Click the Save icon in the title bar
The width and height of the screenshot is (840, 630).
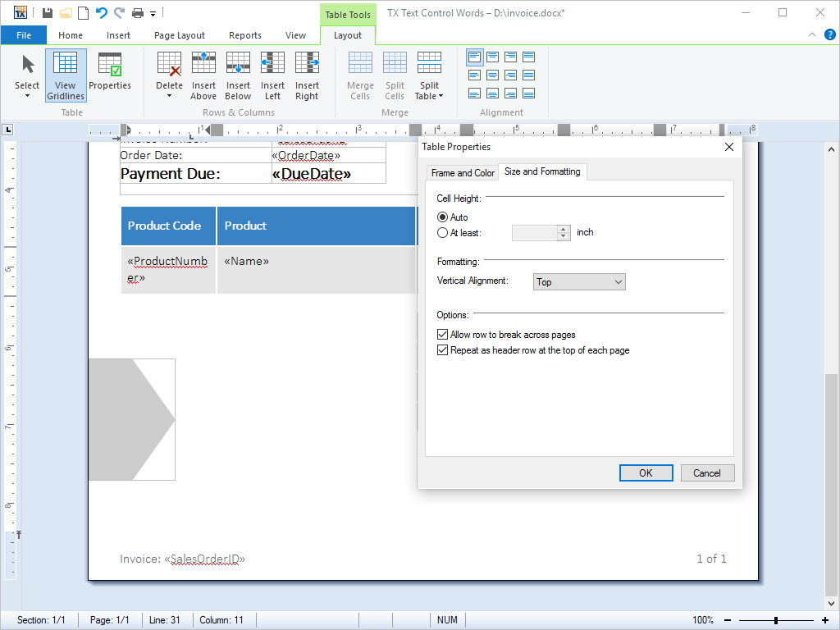(x=48, y=12)
